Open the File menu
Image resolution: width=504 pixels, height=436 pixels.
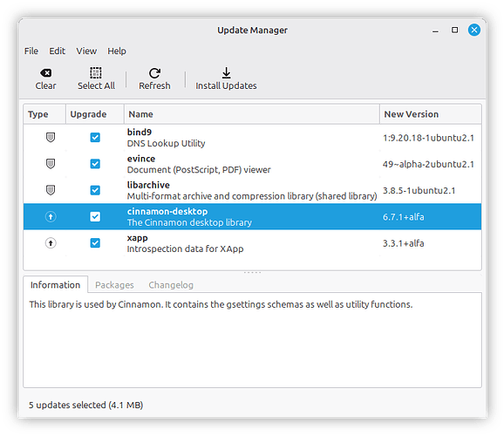tap(31, 51)
